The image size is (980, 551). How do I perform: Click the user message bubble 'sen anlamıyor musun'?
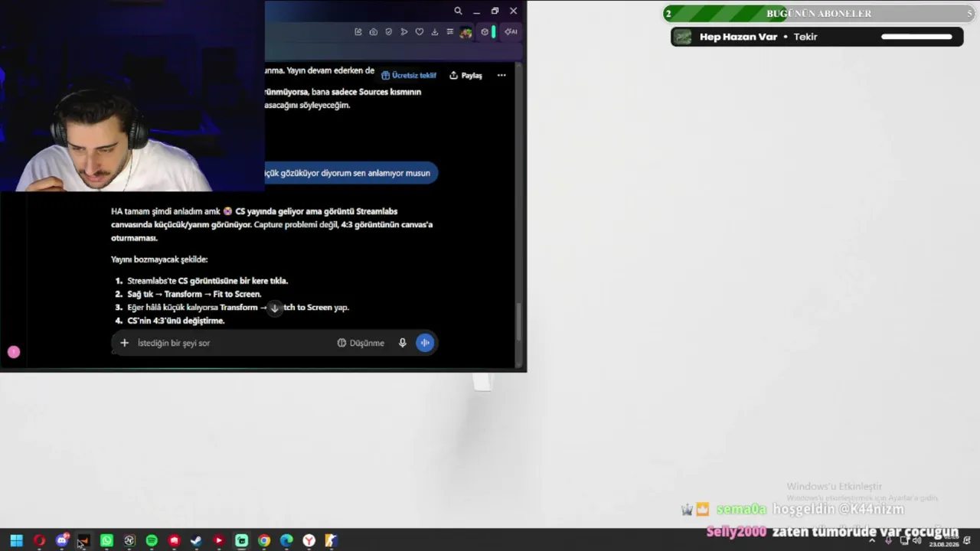350,173
